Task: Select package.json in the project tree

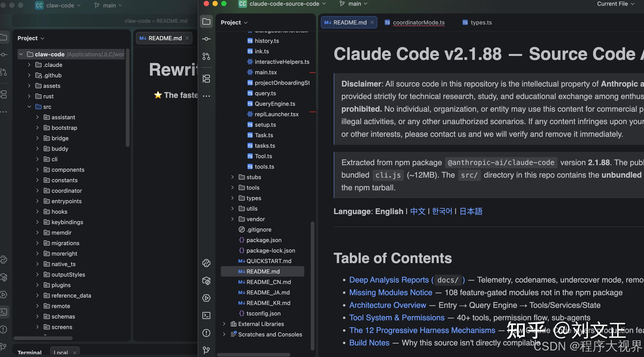Action: (260, 240)
